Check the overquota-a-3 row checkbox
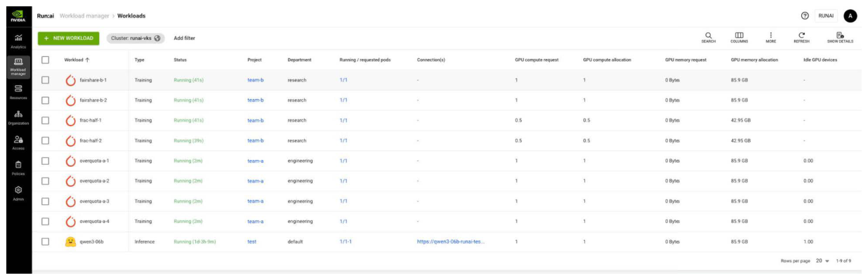Screen dimensions: 868x280 [45, 201]
